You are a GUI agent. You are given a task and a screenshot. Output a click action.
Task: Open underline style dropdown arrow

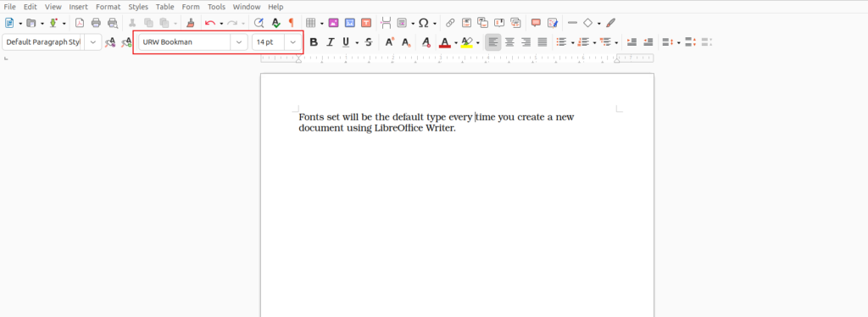coord(357,42)
